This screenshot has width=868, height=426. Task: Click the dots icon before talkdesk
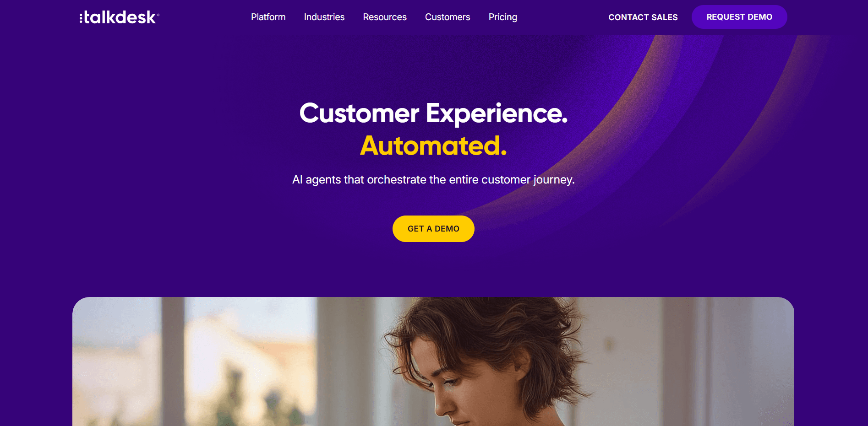81,18
